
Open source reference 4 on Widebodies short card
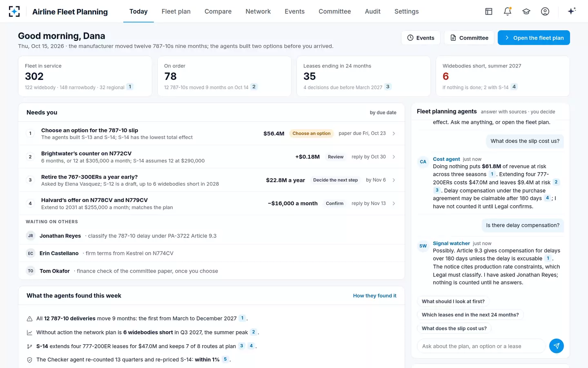(514, 87)
